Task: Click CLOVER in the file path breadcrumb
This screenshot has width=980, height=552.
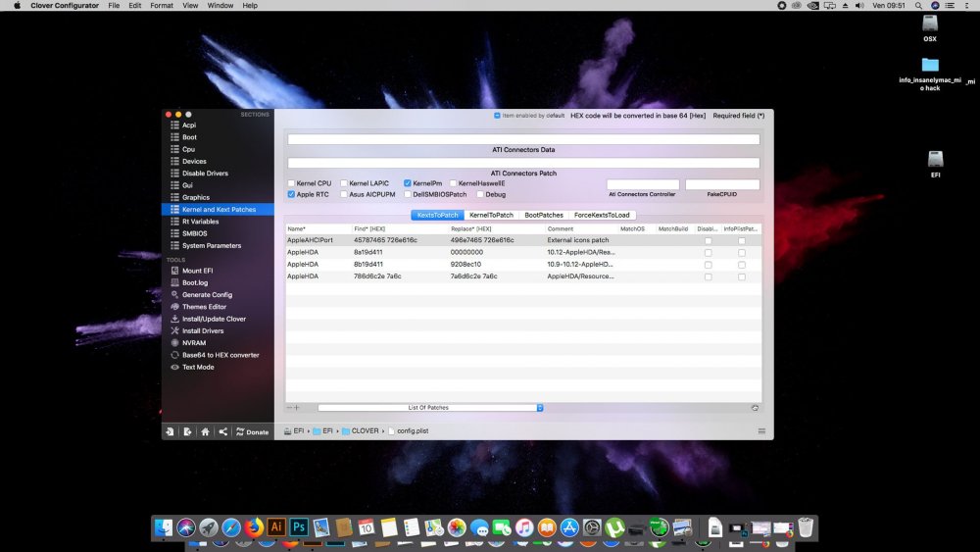Action: [360, 431]
